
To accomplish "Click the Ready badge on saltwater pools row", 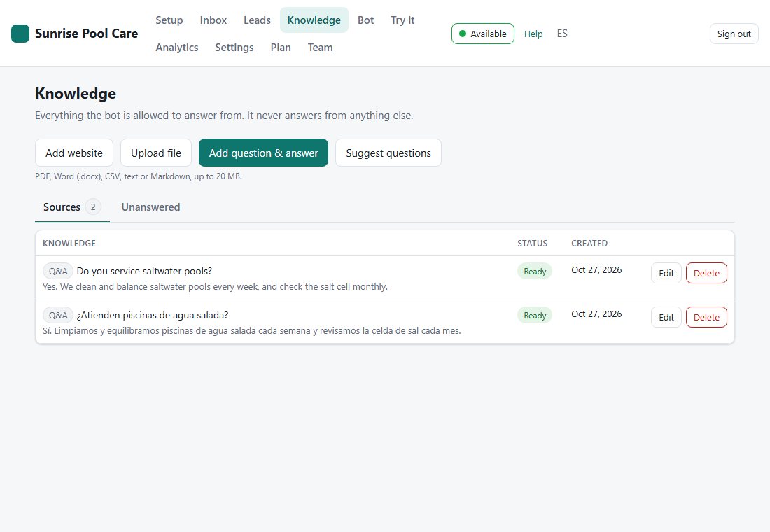I will click(535, 271).
